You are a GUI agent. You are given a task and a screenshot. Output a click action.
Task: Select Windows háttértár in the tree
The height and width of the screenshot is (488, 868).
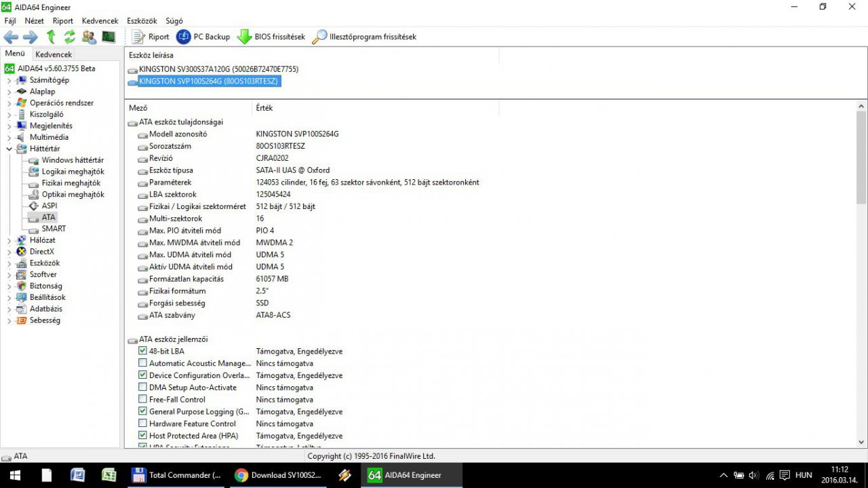tap(73, 160)
